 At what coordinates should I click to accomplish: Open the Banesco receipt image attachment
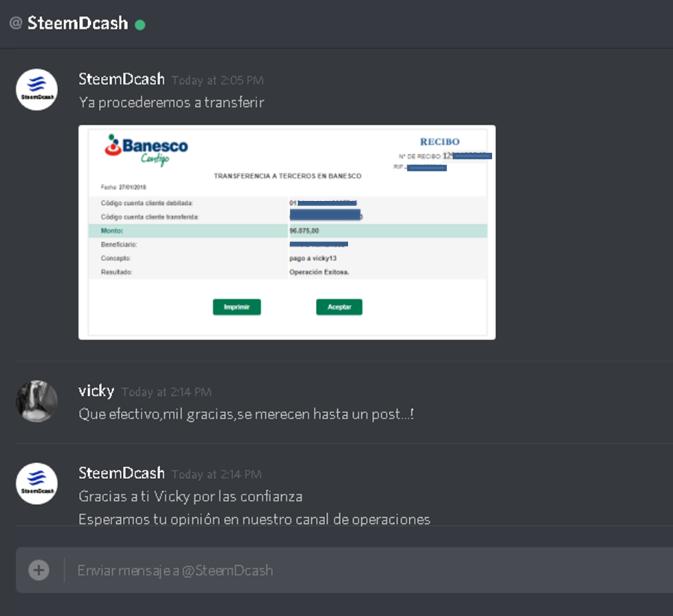point(287,232)
